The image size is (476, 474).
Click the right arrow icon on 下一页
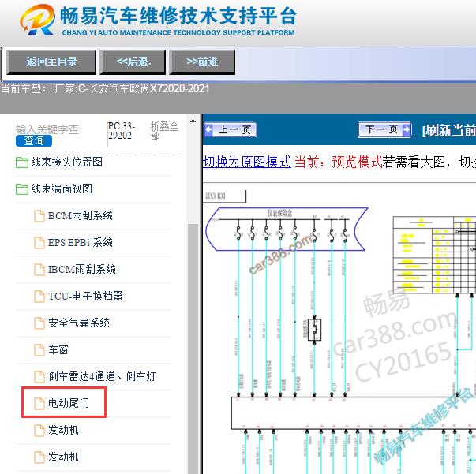[407, 129]
